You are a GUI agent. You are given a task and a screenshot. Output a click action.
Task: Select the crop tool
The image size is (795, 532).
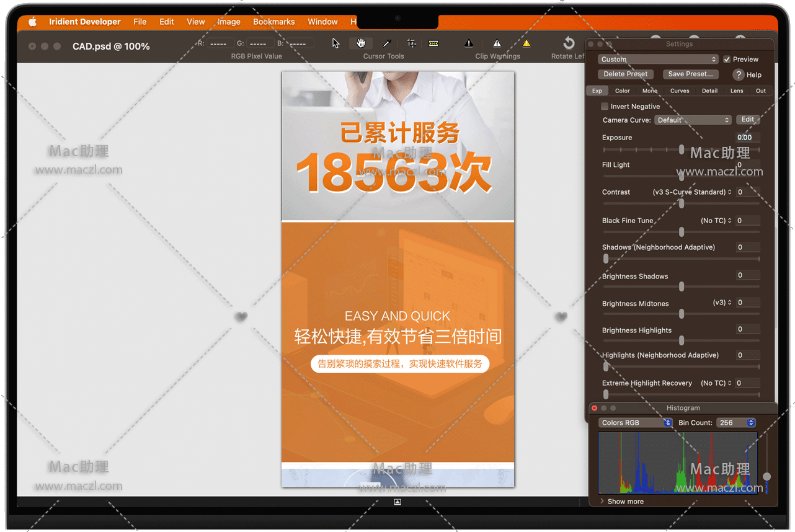(411, 43)
